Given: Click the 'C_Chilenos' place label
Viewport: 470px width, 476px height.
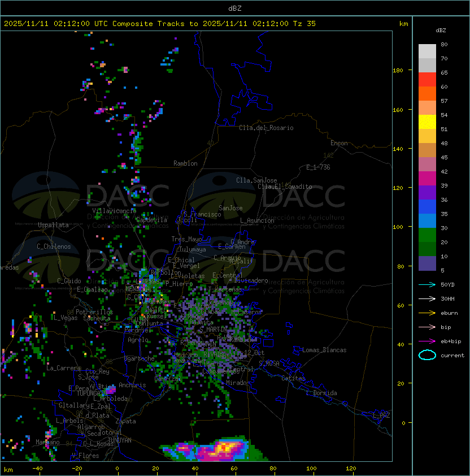Looking at the screenshot, I should 54,246.
